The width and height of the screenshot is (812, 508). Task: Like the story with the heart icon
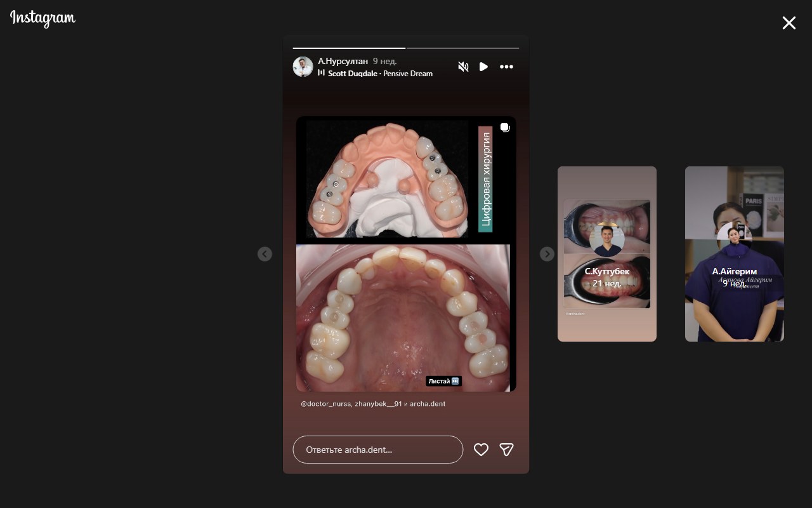pyautogui.click(x=481, y=450)
